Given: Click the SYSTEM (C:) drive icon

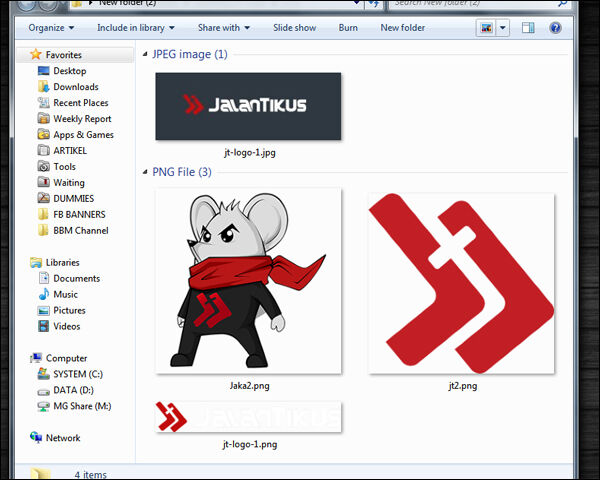Looking at the screenshot, I should tap(44, 374).
